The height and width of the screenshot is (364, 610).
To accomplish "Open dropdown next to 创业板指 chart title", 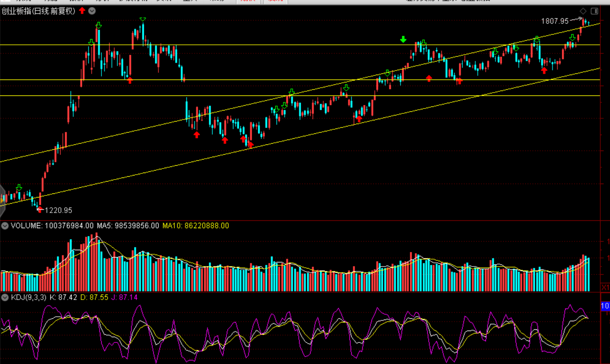I will pos(92,11).
